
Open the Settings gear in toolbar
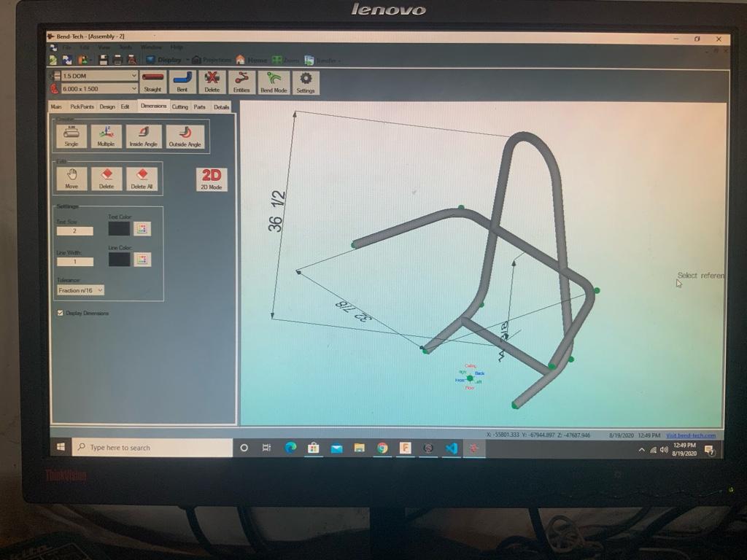click(x=306, y=82)
